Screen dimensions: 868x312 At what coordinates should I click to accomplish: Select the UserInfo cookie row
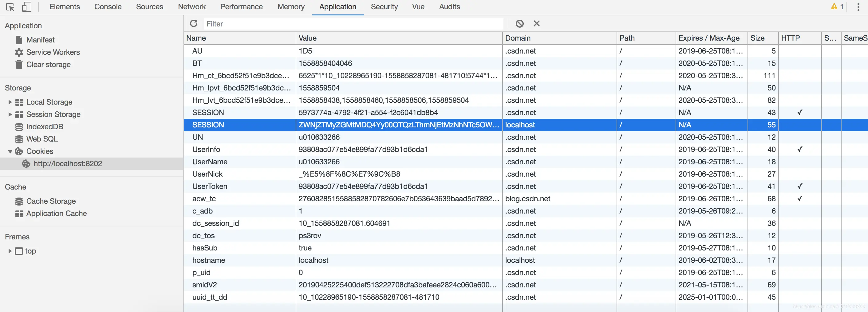tap(526, 150)
